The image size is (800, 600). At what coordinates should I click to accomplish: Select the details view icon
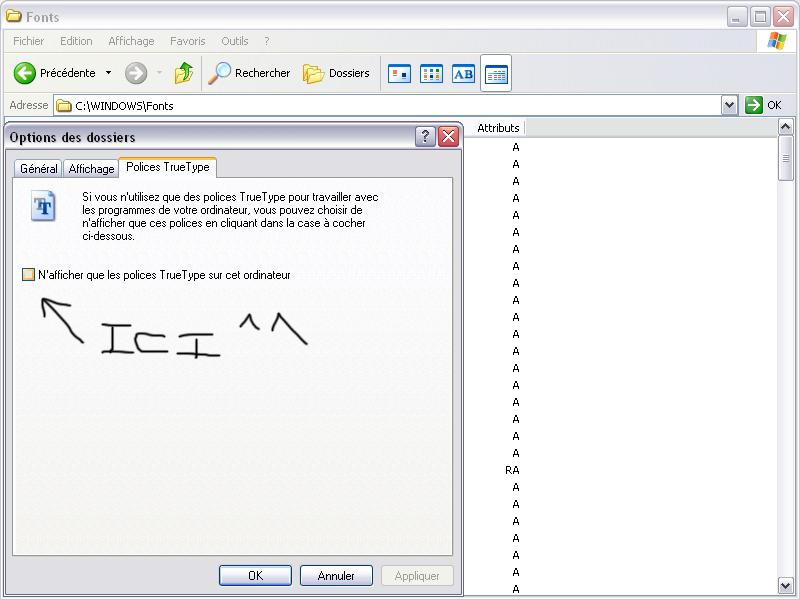pos(496,74)
